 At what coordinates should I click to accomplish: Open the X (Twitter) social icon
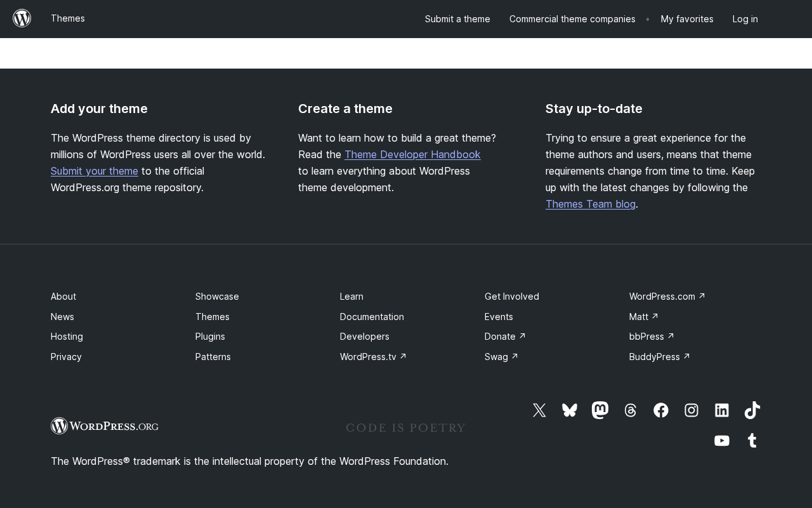pos(539,410)
